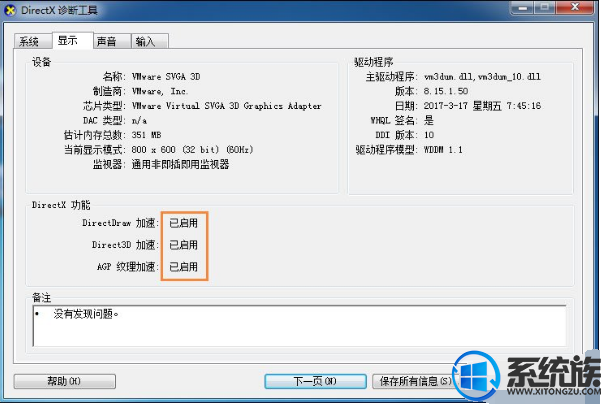Maximize the DirectX diagnostic window

pyautogui.click(x=545, y=7)
